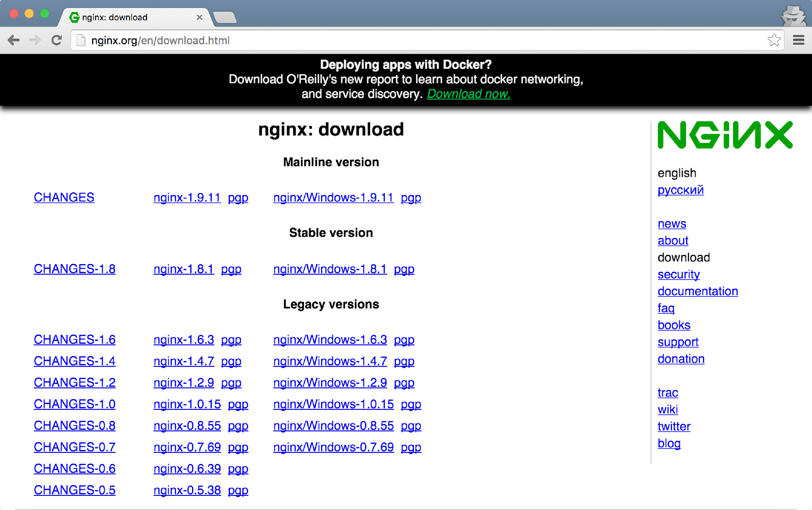This screenshot has height=510, width=812.
Task: Open the CHANGES-0.5 link
Action: 75,490
